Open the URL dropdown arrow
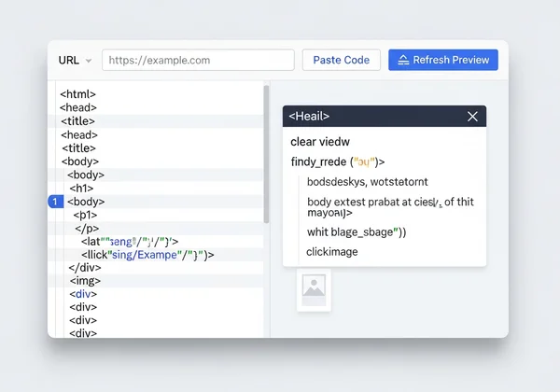 coord(89,61)
